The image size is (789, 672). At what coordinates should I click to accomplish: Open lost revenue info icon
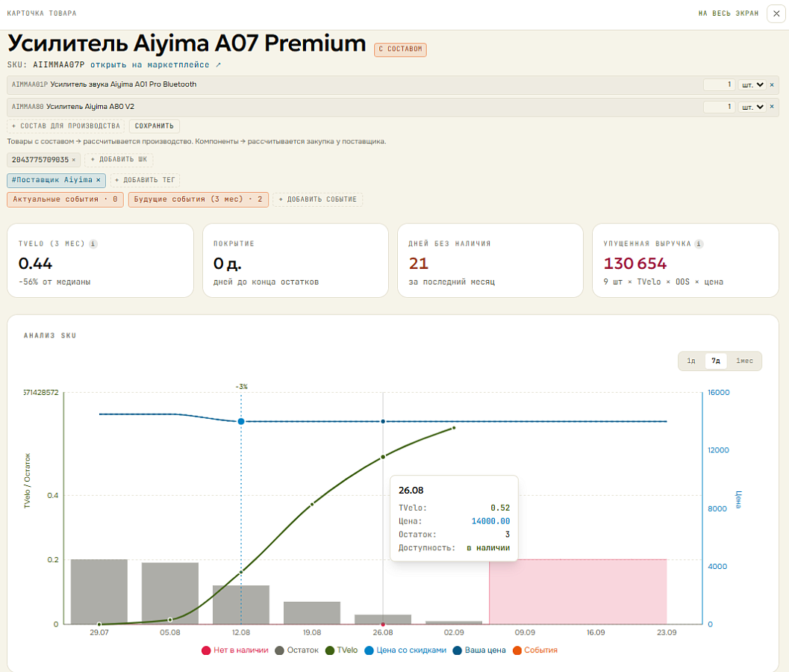pos(699,243)
